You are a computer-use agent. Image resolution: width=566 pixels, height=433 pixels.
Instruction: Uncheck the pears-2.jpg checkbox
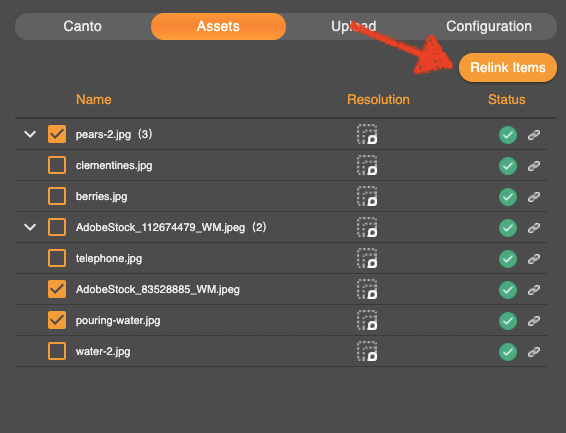[x=57, y=134]
